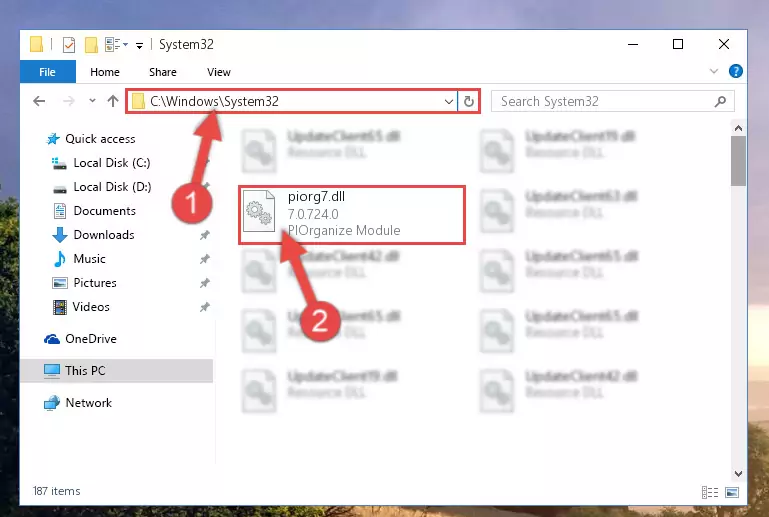The width and height of the screenshot is (769, 517).
Task: Click the Properties checkmark icon in title bar
Action: click(69, 45)
